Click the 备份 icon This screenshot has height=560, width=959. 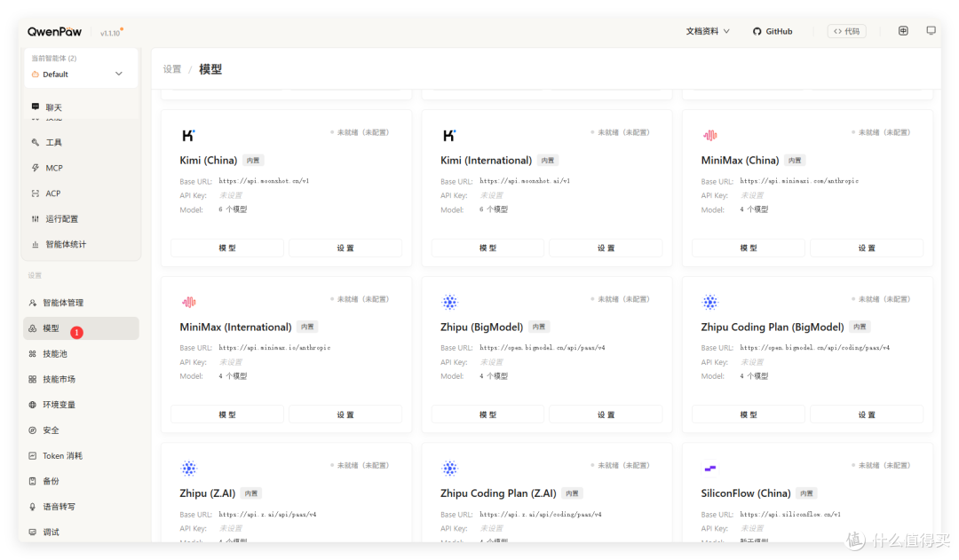pyautogui.click(x=33, y=481)
